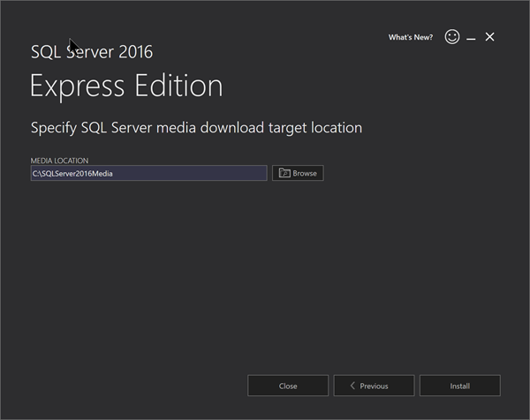Image resolution: width=530 pixels, height=420 pixels.
Task: Click the smiley feedback icon
Action: [x=452, y=36]
